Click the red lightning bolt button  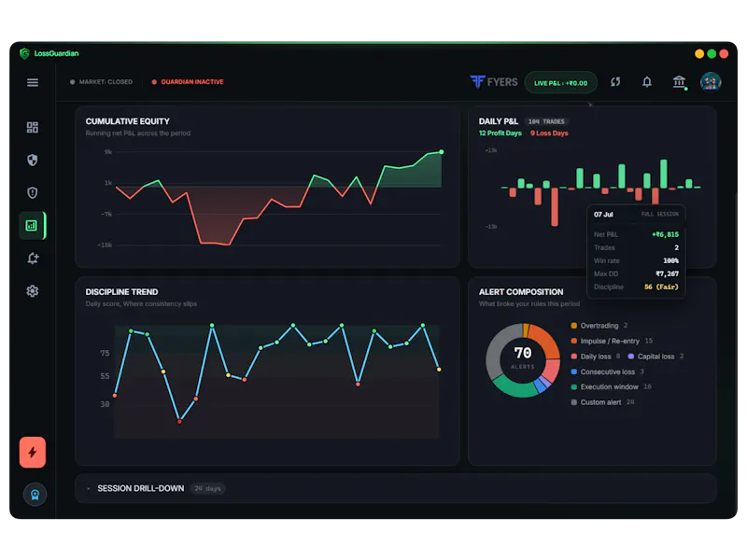tap(33, 452)
